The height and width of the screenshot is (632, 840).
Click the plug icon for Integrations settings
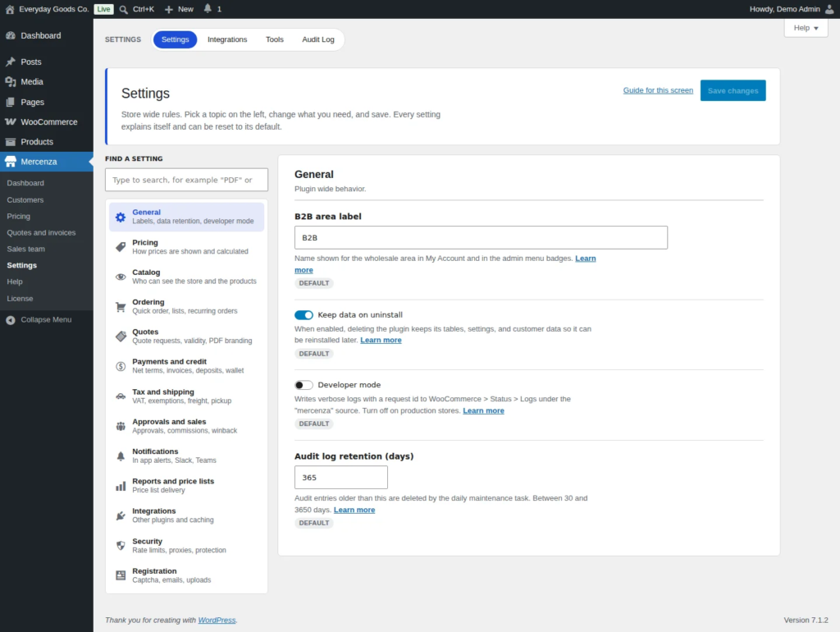(121, 515)
